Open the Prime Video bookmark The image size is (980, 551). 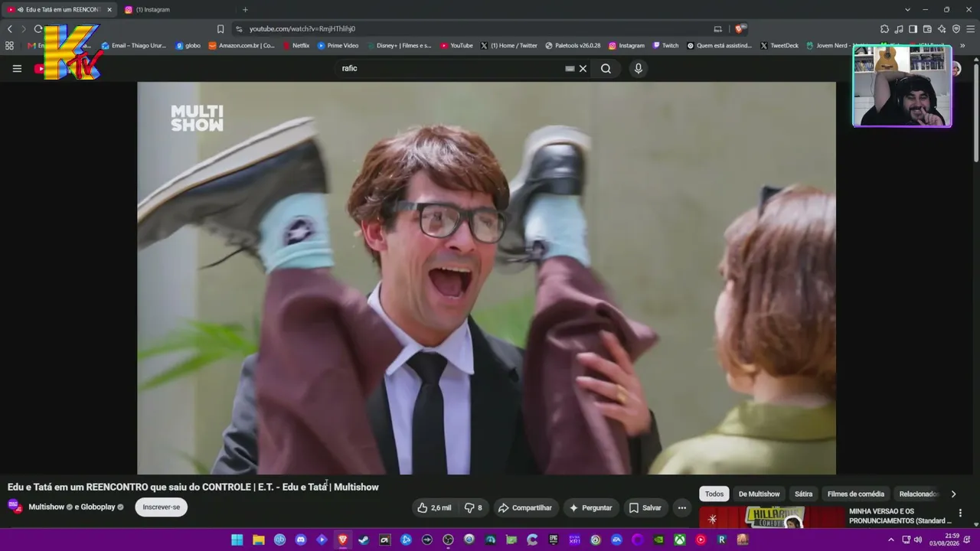tap(338, 45)
